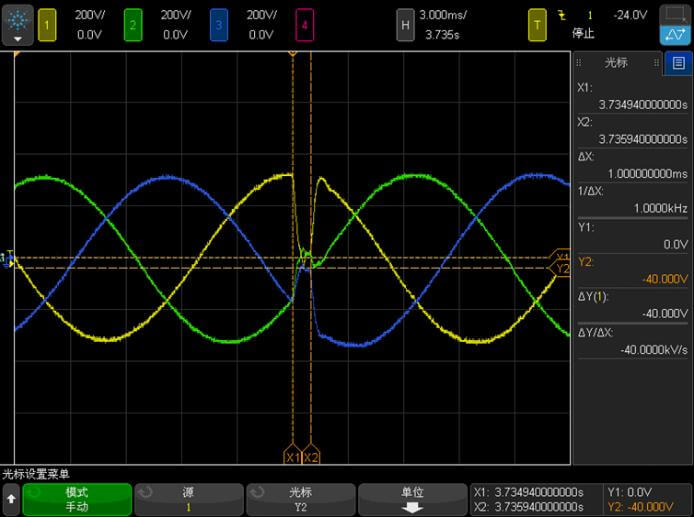Viewport: 694px width, 517px height.
Task: Click the channel ground level marker at left edge
Action: pyautogui.click(x=8, y=259)
